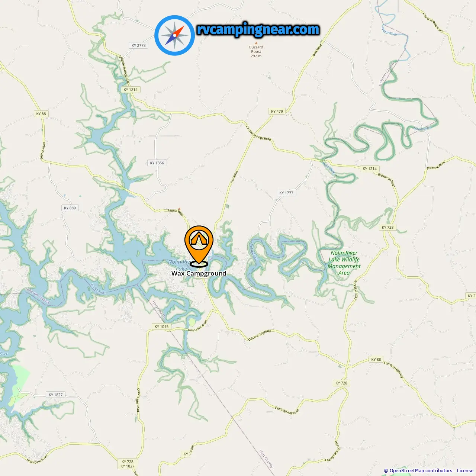Click Nolin River Lake Wildlife Management Area label
The width and height of the screenshot is (476, 476).
(x=344, y=263)
